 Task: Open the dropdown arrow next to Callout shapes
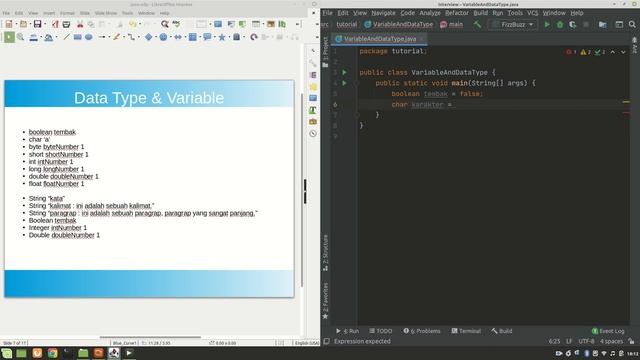(x=214, y=37)
